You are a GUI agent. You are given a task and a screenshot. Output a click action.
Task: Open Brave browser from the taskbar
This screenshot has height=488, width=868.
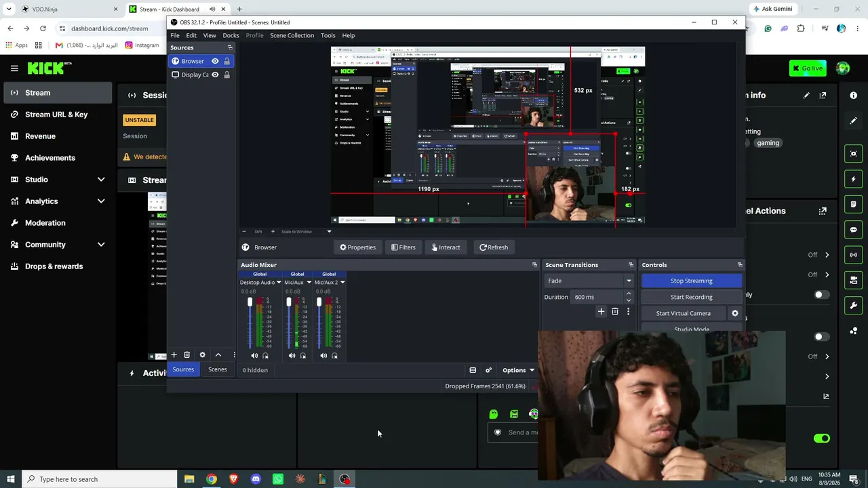click(234, 479)
